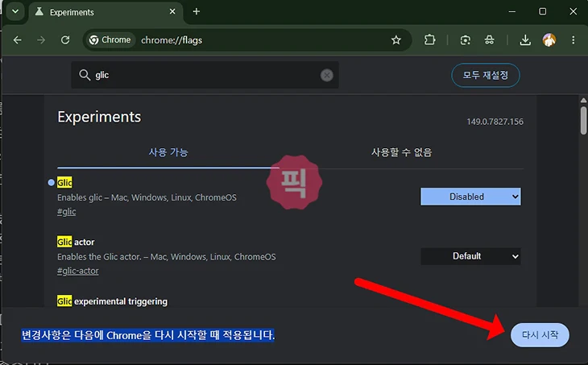The image size is (588, 365).
Task: Open the Incognito-style toolbar icon
Action: 490,39
